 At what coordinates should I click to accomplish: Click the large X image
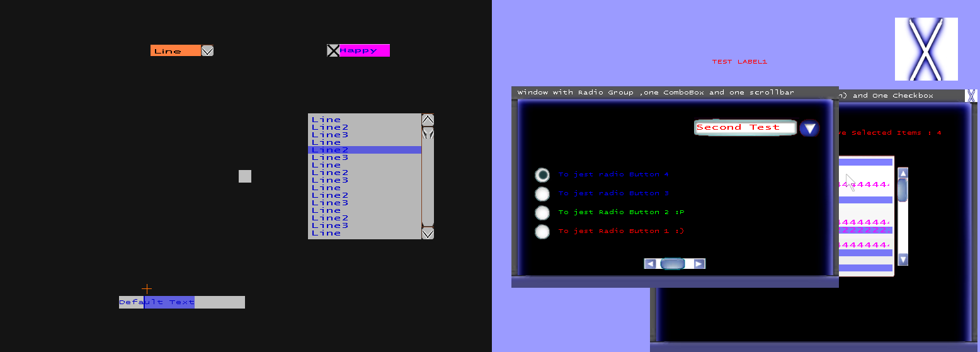pos(926,49)
